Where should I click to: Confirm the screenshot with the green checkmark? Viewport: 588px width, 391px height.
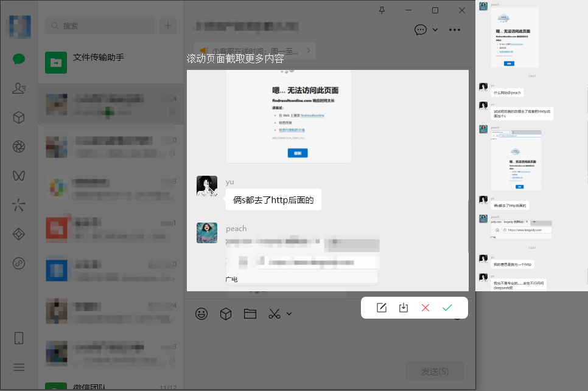[x=447, y=308]
